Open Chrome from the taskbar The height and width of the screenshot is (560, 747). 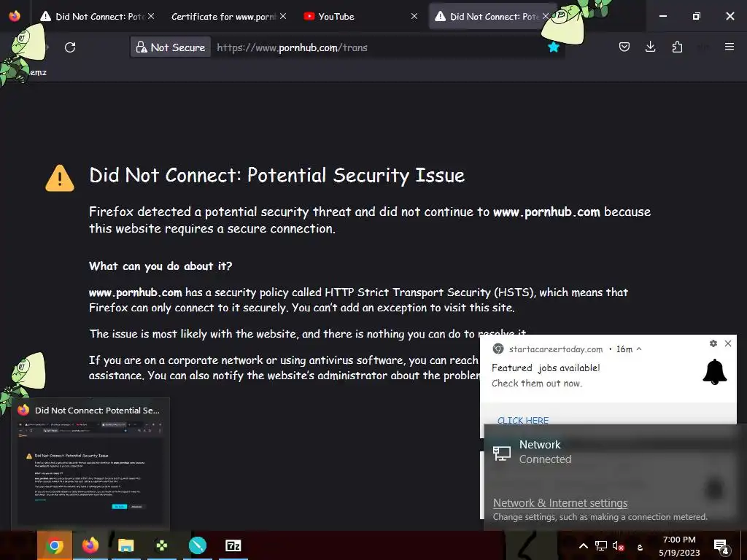pos(55,545)
